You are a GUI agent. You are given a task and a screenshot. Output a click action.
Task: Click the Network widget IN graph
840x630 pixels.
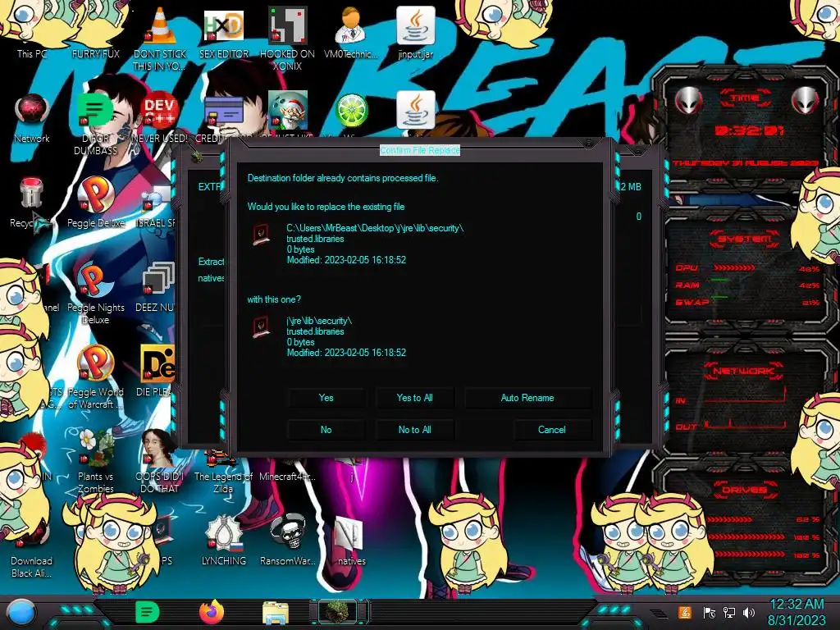tap(746, 395)
